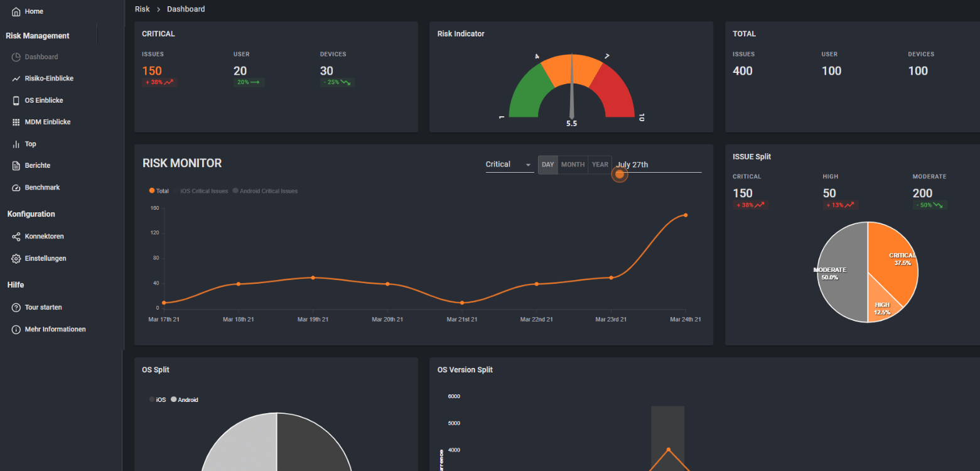Show iOS Critical Issues series in legend
980x471 pixels.
203,191
